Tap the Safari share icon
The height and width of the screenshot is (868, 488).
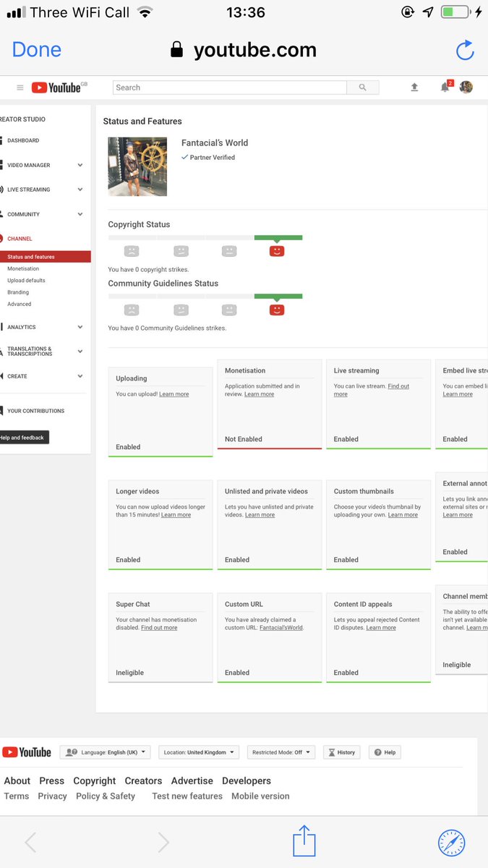[x=304, y=841]
